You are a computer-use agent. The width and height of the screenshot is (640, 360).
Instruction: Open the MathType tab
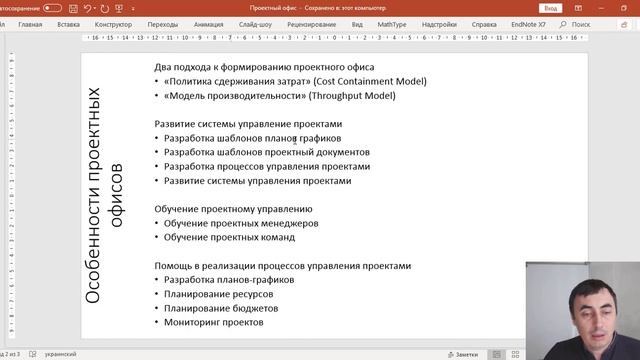point(392,24)
